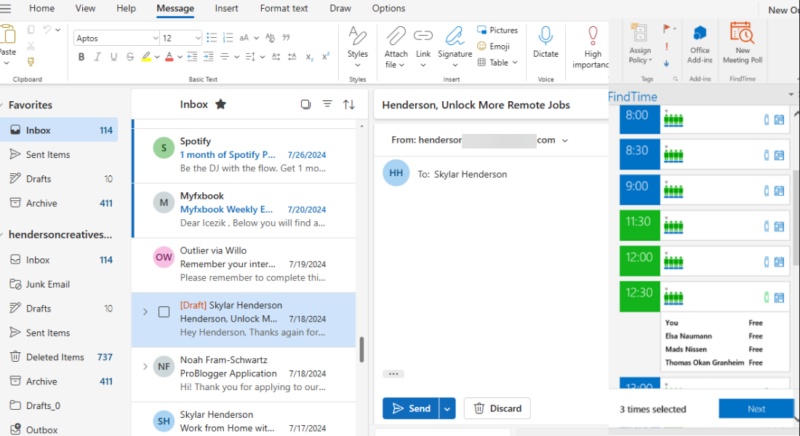This screenshot has height=436, width=800.
Task: Select the 8:30 time slot
Action: pos(639,155)
